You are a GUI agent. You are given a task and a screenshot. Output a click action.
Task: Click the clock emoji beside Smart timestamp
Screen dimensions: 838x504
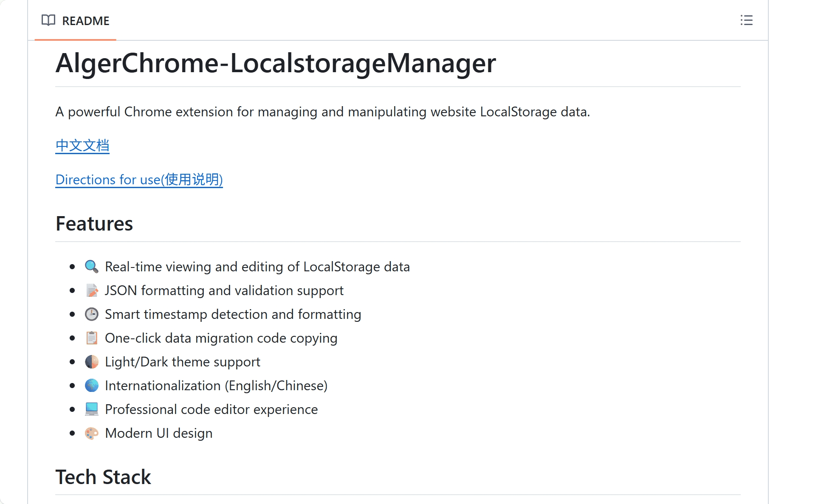(92, 314)
